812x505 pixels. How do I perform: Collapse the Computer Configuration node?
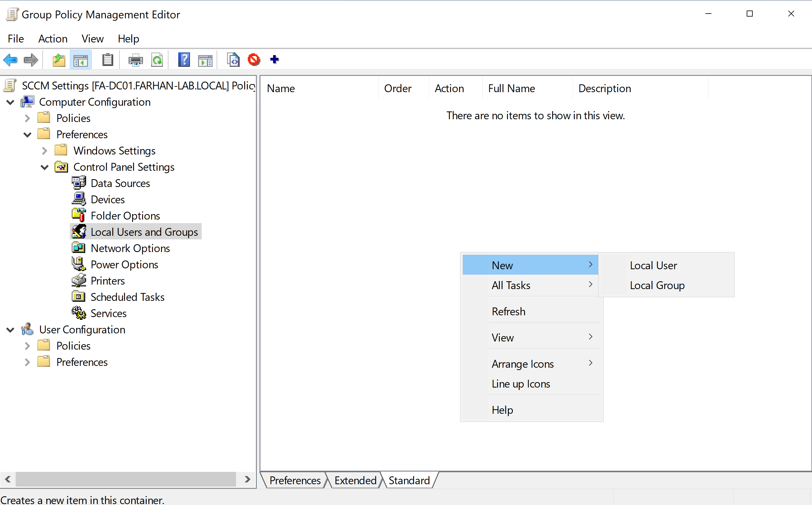(10, 102)
